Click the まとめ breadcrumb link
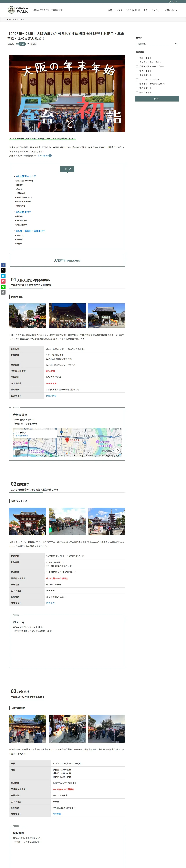 19,19
